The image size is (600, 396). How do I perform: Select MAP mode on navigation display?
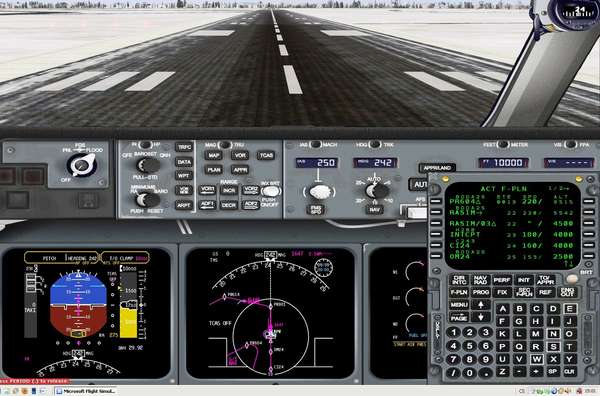214,155
